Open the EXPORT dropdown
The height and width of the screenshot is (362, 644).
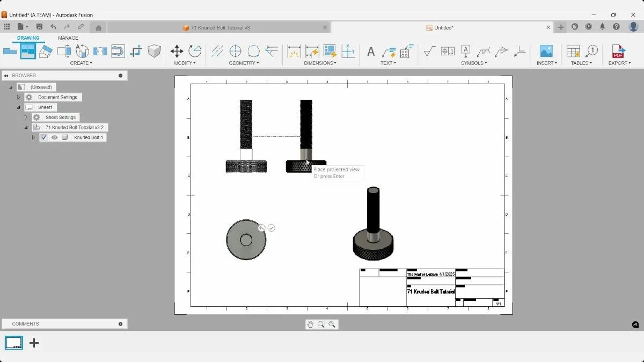[x=619, y=63]
